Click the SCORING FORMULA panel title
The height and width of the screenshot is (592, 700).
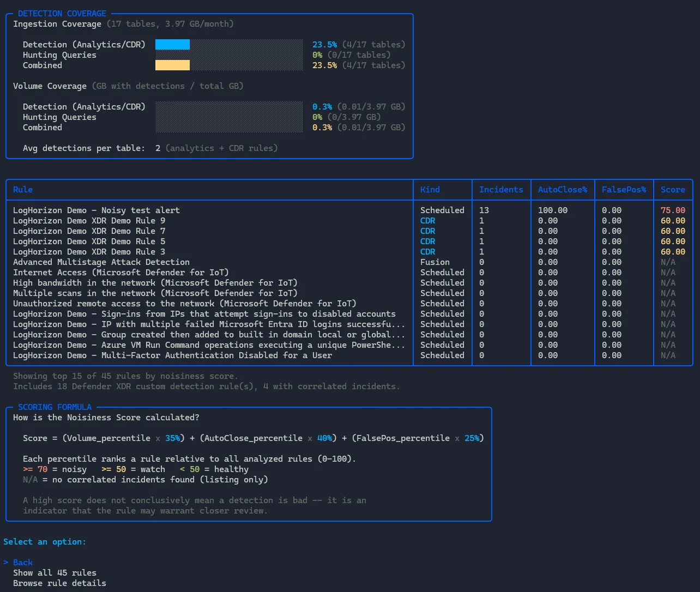55,407
